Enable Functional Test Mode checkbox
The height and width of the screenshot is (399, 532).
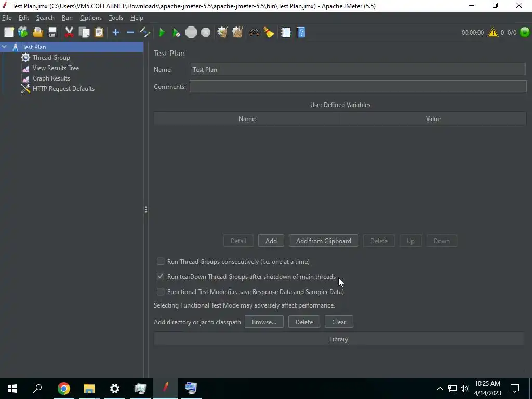(161, 291)
